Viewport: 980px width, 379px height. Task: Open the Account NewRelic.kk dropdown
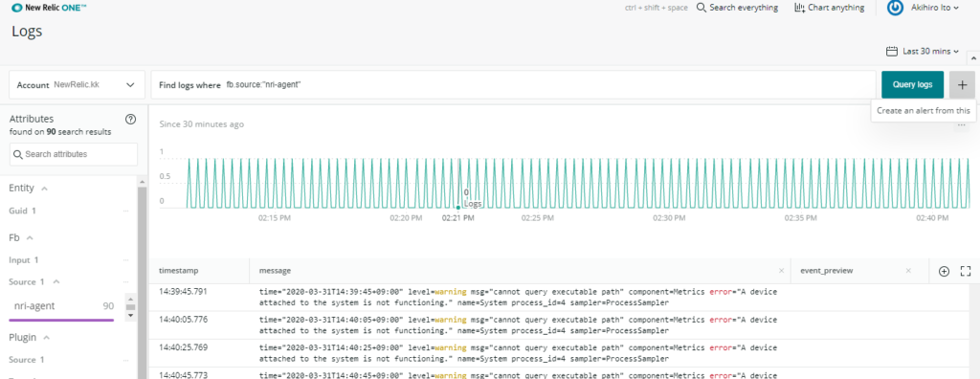(x=77, y=85)
